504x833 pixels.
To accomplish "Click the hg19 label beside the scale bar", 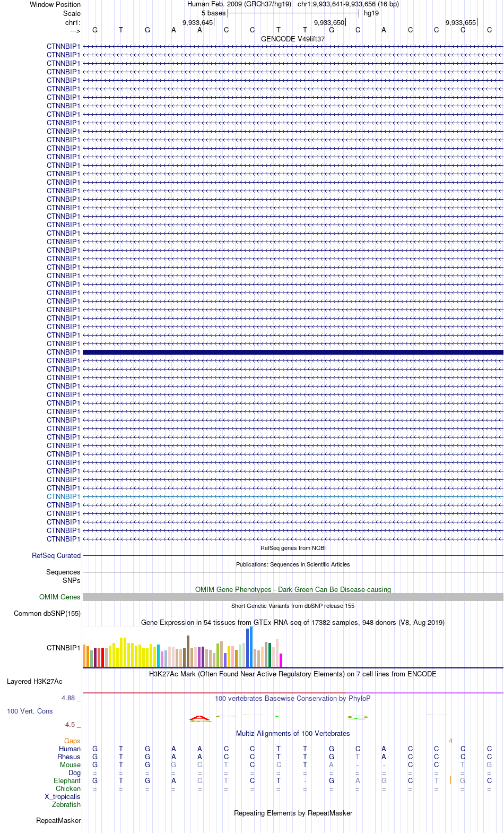I will pos(371,13).
